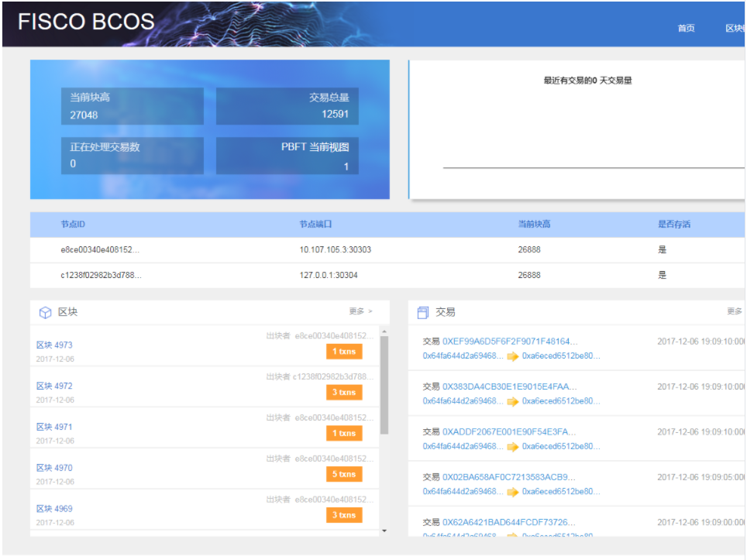Screen dimensions: 747x560
Task: Click the yellow arrow in last visible transaction
Action: pyautogui.click(x=513, y=534)
